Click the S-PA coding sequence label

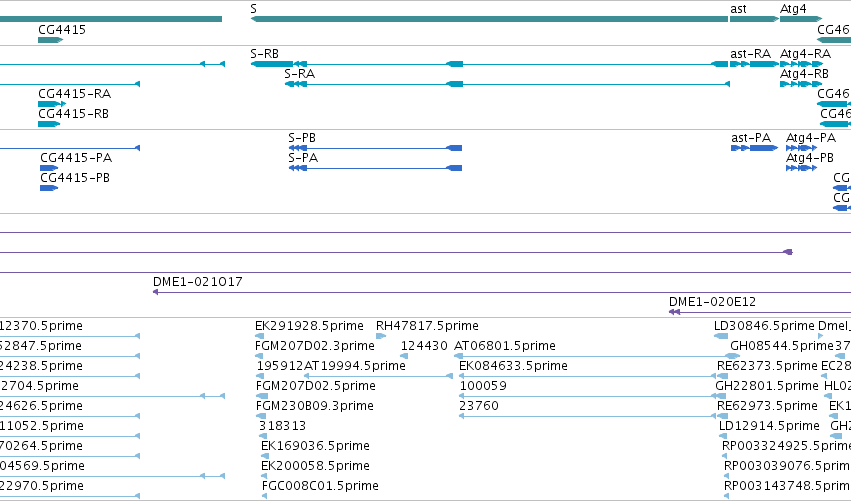coord(303,158)
